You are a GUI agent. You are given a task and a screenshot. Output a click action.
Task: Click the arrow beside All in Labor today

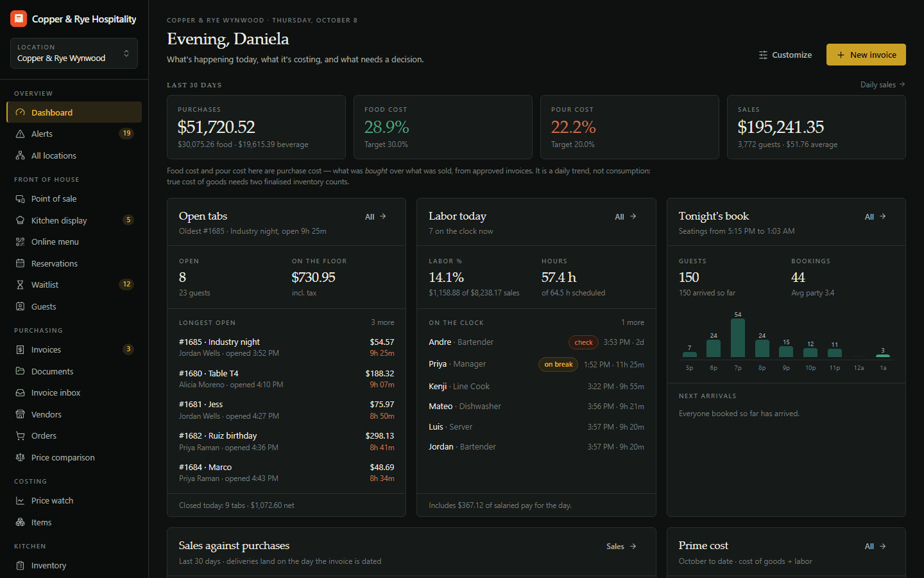click(x=633, y=216)
